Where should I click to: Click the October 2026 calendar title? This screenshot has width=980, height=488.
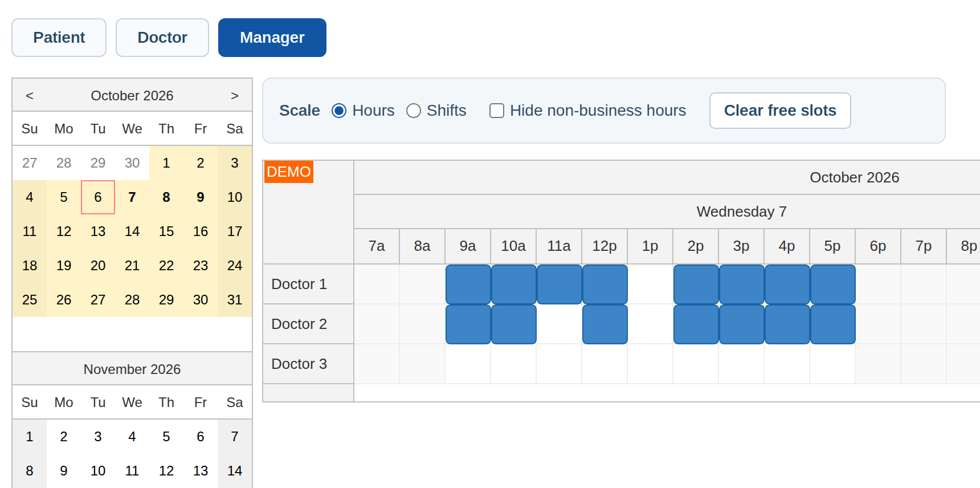132,96
